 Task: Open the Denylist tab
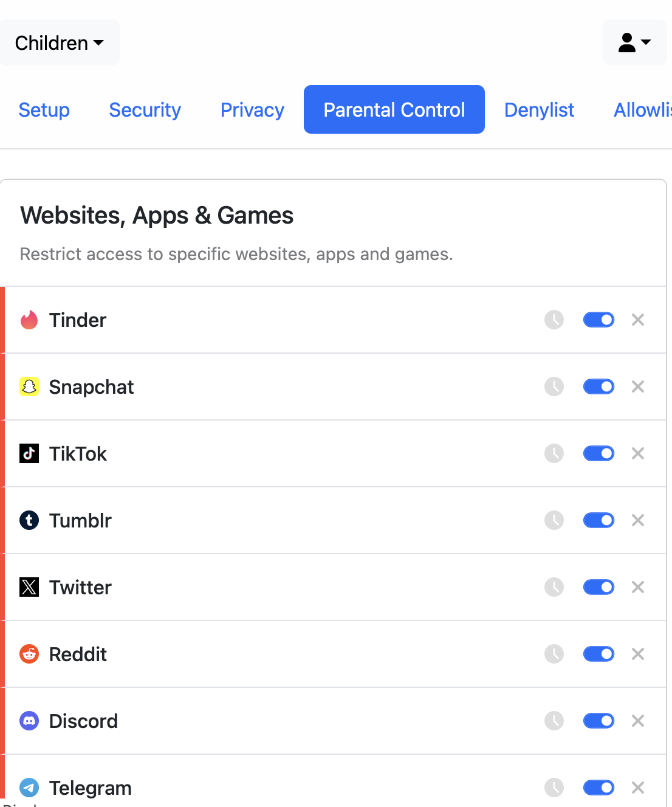539,110
